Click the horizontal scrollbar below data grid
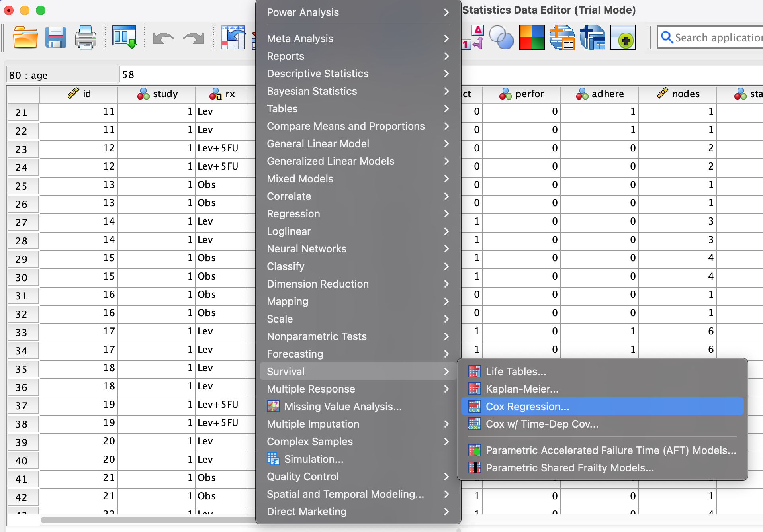The image size is (763, 532). [x=147, y=520]
